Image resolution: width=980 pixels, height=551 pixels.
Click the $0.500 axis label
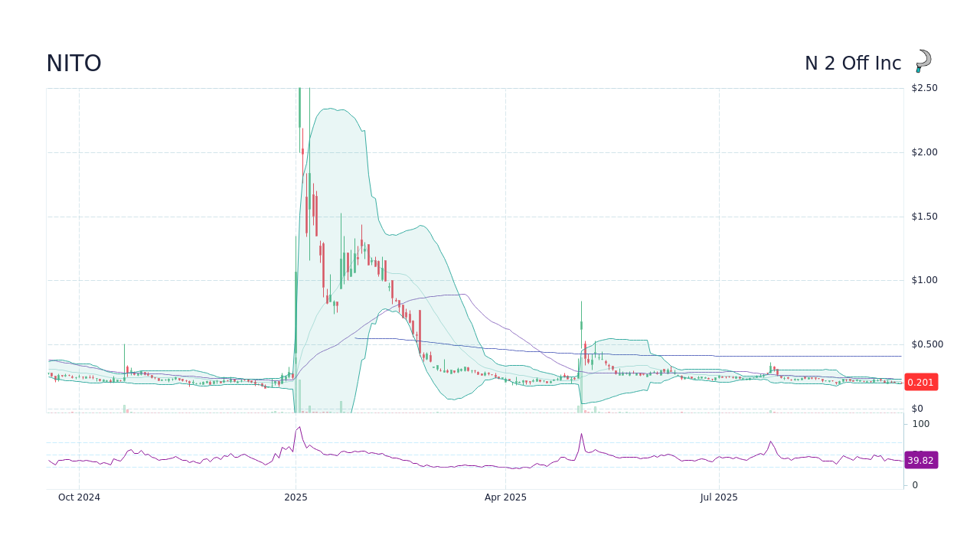click(927, 344)
